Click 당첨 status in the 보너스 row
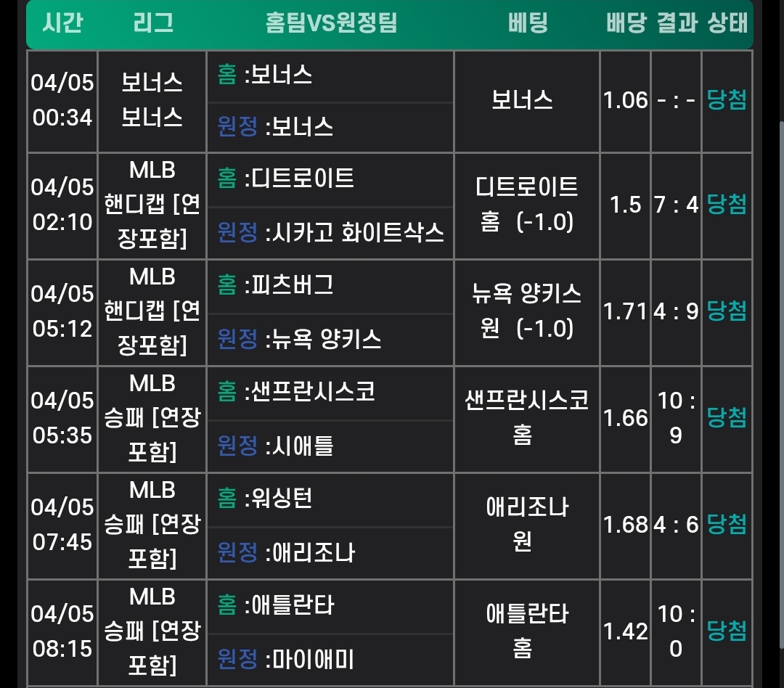The width and height of the screenshot is (784, 688). 727,100
